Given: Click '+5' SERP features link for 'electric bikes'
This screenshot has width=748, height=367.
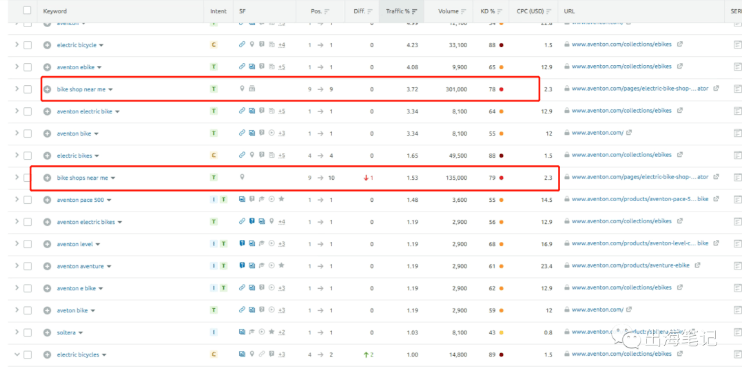Looking at the screenshot, I should 281,156.
